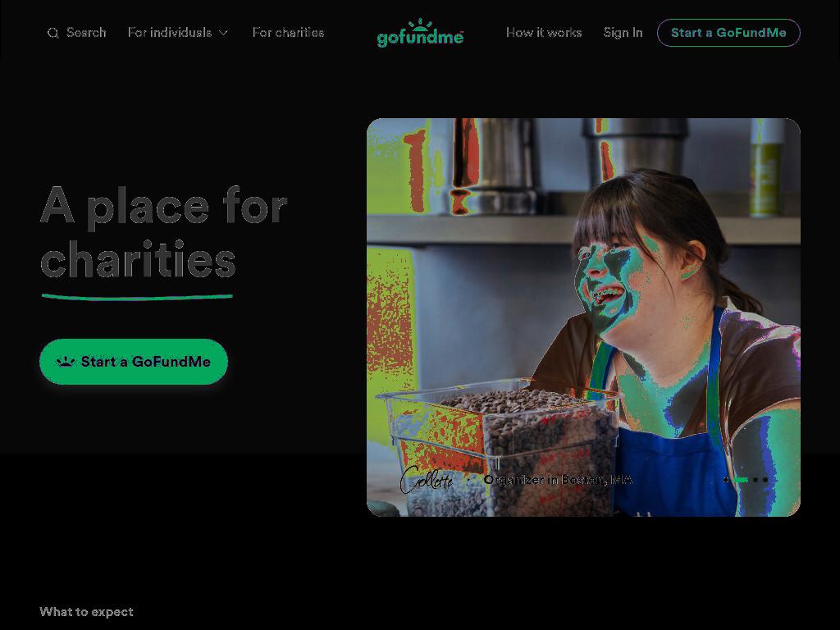
Task: Click the Organizer in Boston, MA caption
Action: pos(558,479)
